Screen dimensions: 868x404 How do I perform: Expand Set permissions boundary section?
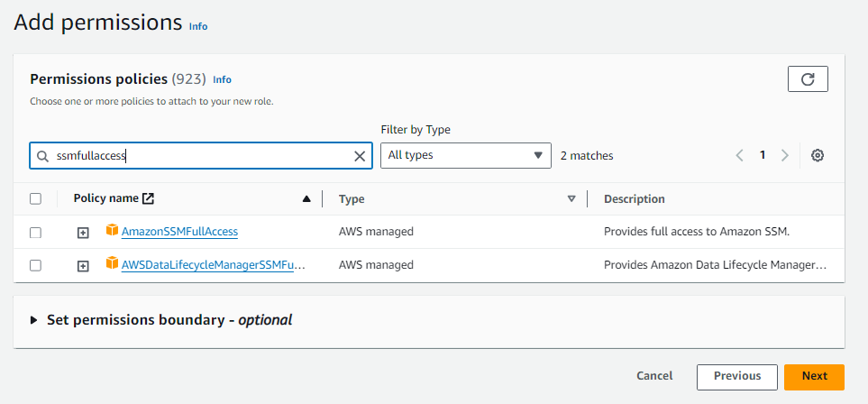click(33, 320)
